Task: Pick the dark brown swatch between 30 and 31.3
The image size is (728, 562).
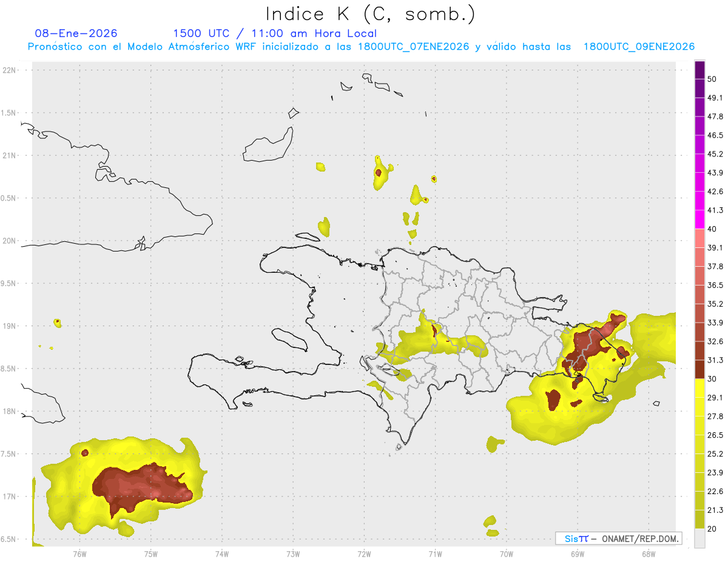Action: point(700,369)
